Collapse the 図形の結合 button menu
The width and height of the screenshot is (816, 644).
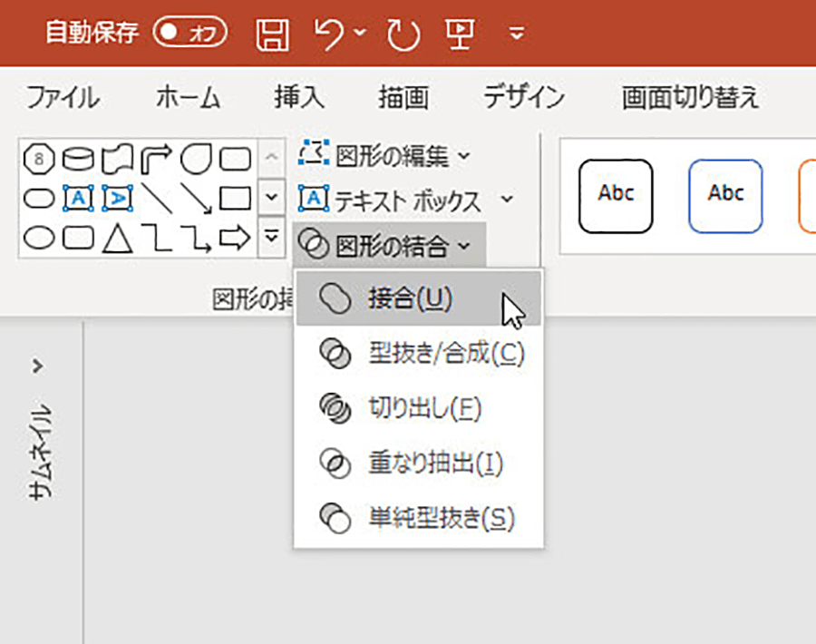point(389,244)
